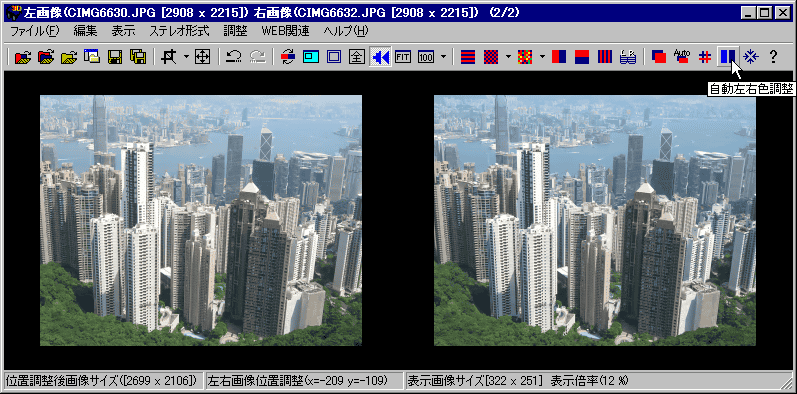Click the FIT zoom button
Image resolution: width=797 pixels, height=394 pixels.
click(x=403, y=57)
